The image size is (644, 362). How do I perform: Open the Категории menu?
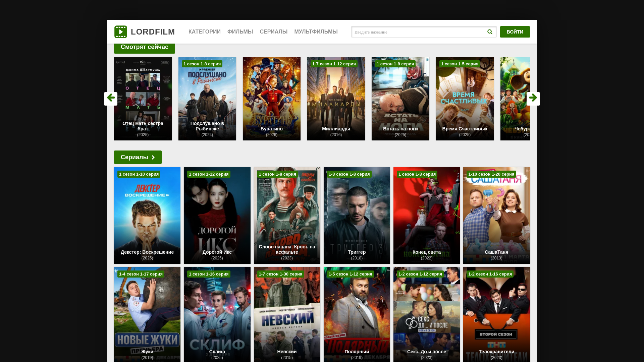[x=205, y=32]
